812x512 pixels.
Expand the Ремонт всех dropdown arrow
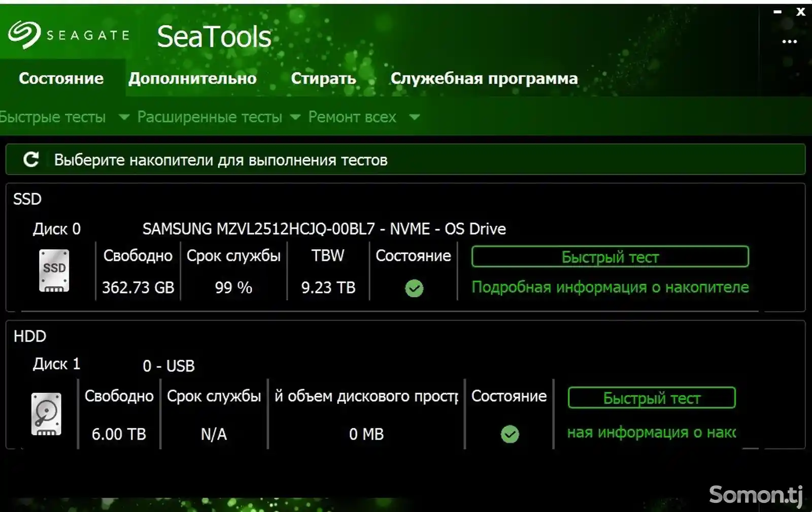click(414, 117)
